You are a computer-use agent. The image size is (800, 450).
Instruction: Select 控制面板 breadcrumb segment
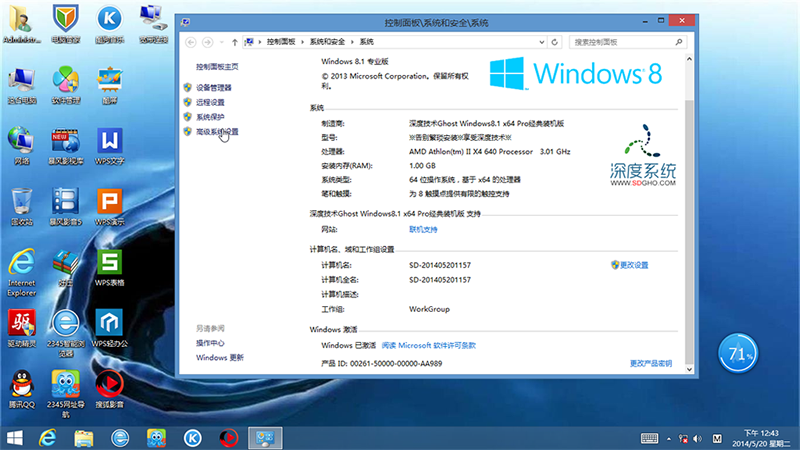click(x=281, y=42)
